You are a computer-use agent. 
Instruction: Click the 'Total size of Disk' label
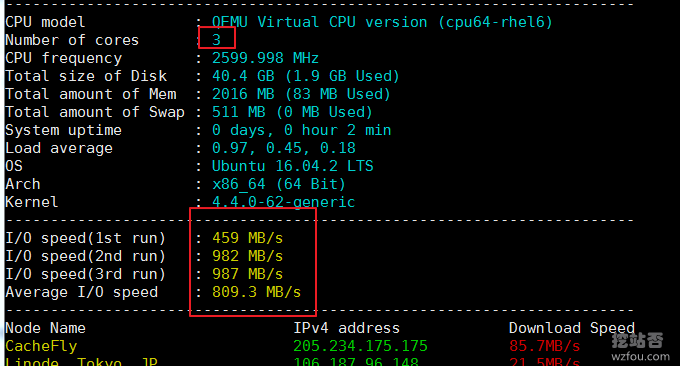tap(86, 76)
